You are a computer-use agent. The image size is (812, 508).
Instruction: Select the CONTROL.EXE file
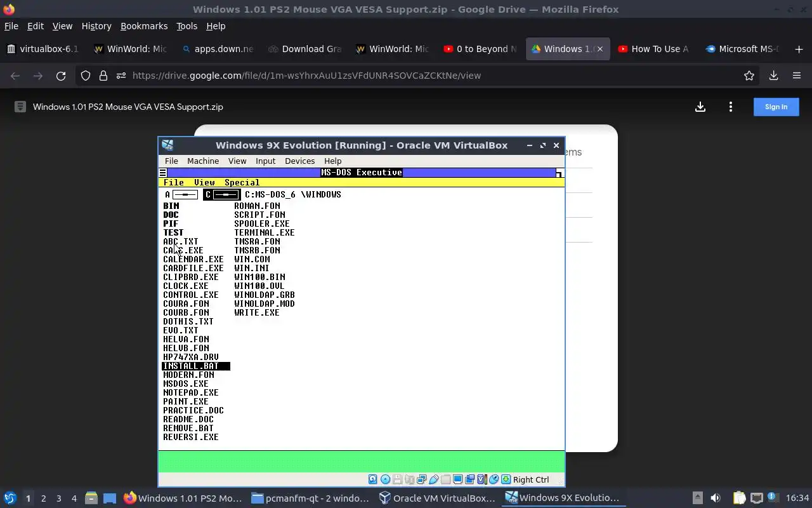point(190,295)
